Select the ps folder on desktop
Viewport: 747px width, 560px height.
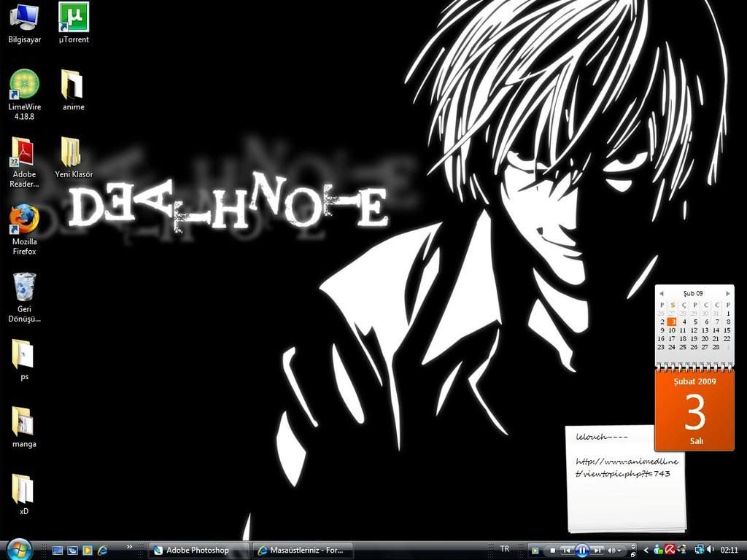(x=24, y=360)
